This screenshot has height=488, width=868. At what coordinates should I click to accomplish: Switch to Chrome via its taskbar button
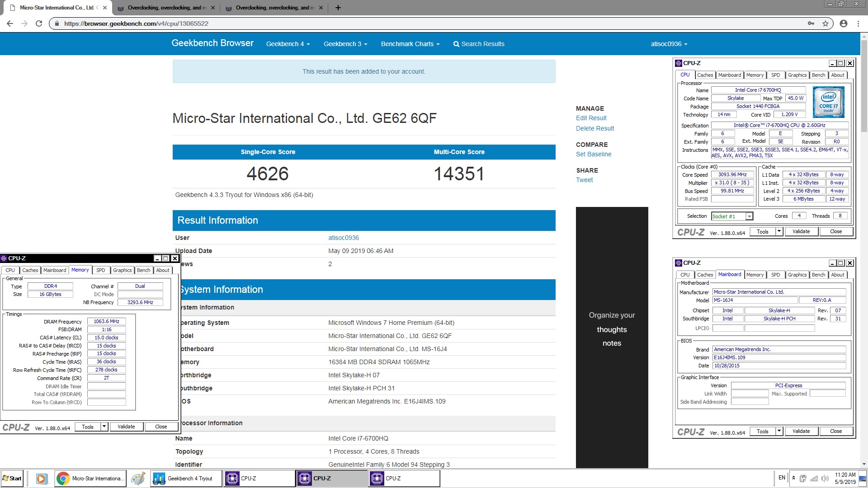(x=90, y=479)
